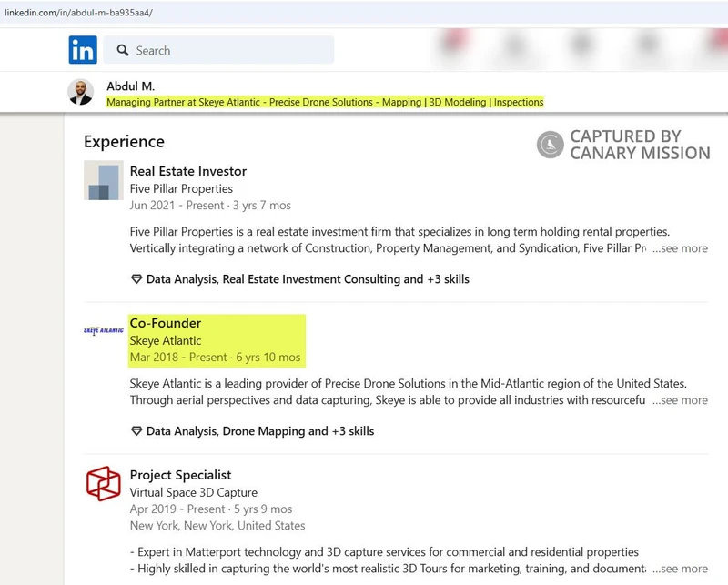
Task: Expand Five Pillar Properties description with see more
Action: click(x=680, y=247)
